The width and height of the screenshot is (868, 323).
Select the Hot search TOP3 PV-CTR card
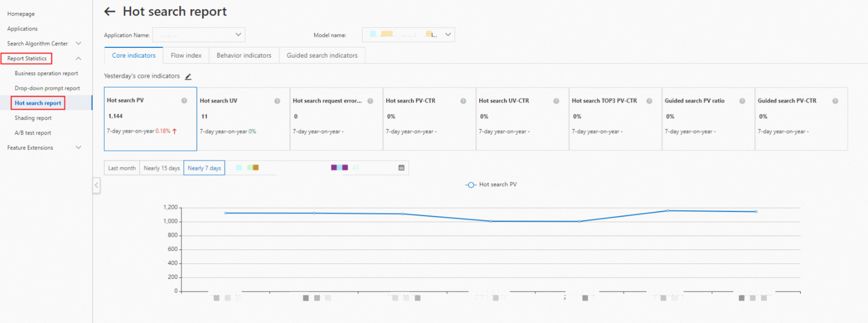point(615,119)
